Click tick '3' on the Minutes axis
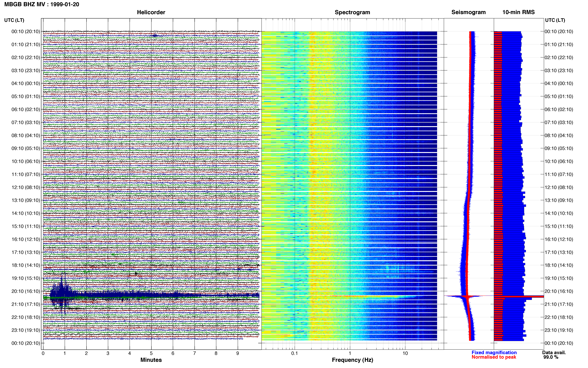This screenshot has height=368, width=588. [108, 353]
